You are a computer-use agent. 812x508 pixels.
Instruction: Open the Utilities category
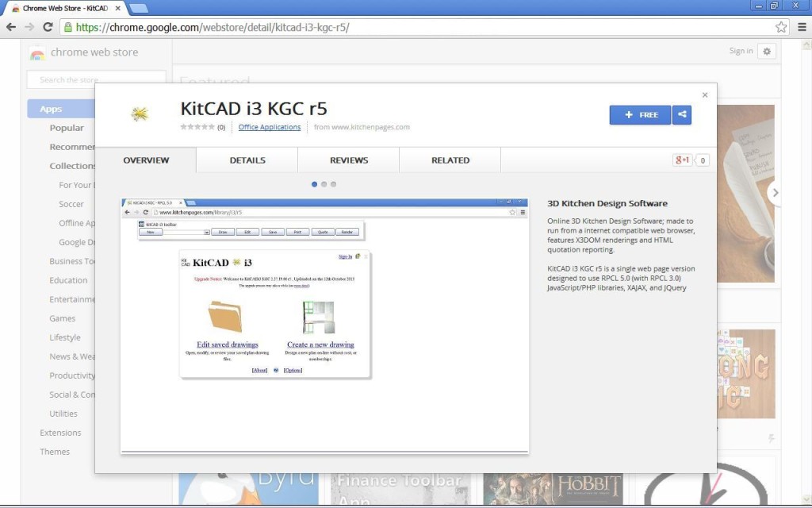pyautogui.click(x=63, y=414)
